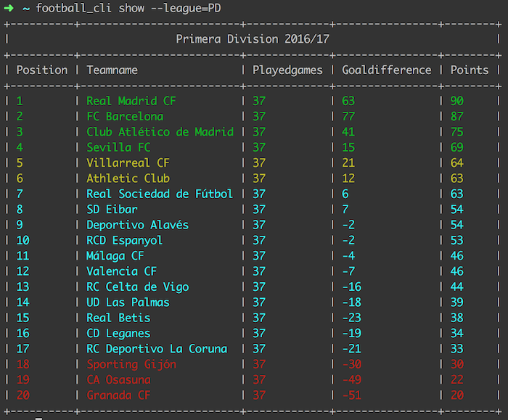
Task: Click Sevilla FC points value 69
Action: pos(456,147)
